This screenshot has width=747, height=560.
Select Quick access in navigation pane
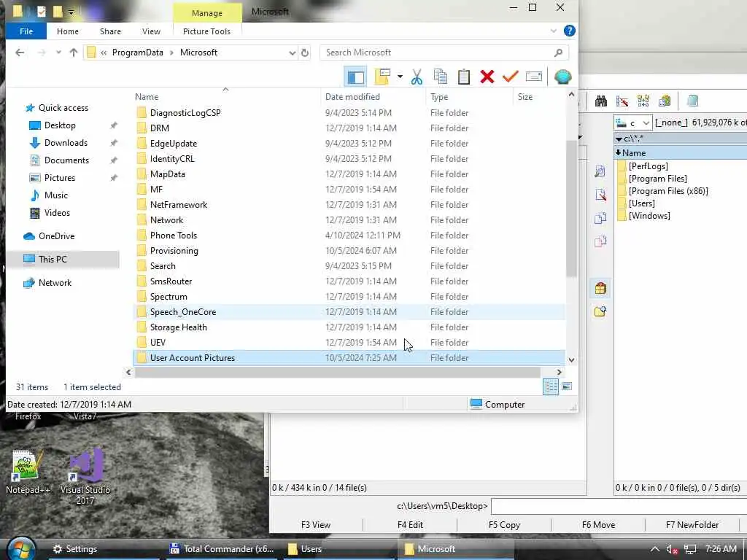click(x=63, y=108)
